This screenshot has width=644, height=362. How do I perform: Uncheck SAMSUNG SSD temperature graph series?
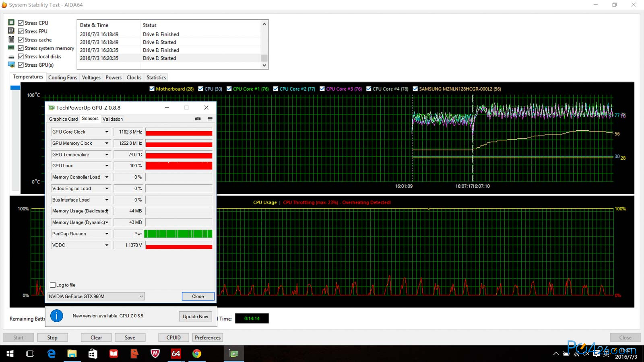coord(415,89)
